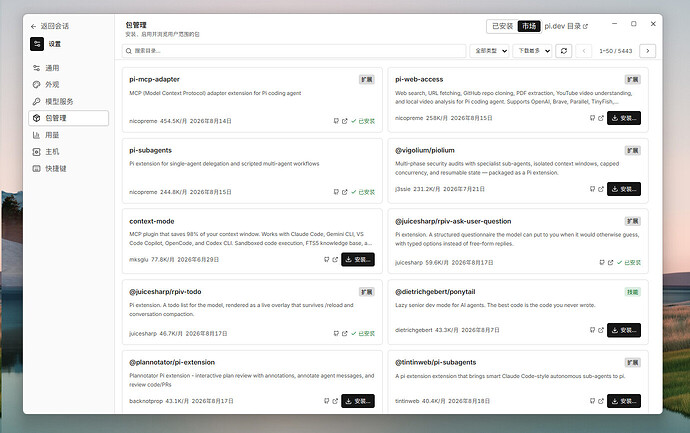Open GitHub repo for @vigolium/piolium

click(592, 189)
